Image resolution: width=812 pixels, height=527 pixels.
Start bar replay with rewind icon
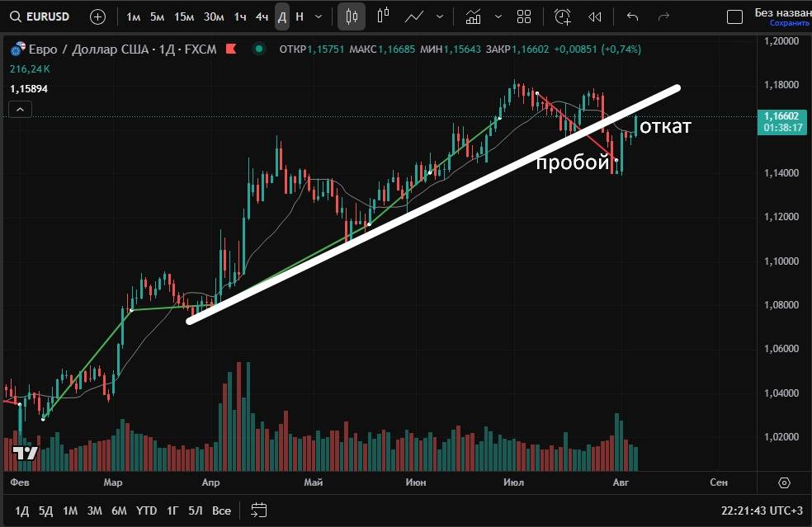[x=595, y=16]
